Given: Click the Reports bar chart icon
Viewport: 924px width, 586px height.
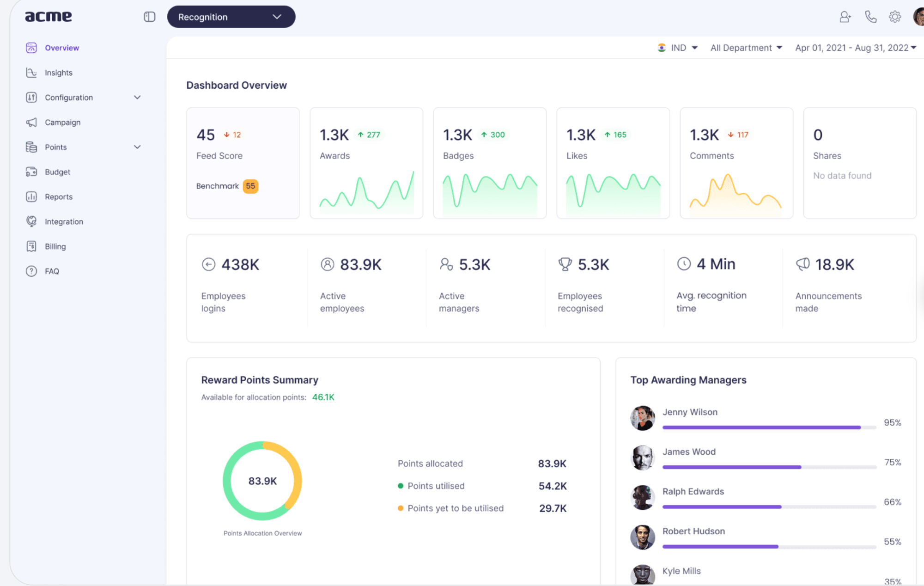Looking at the screenshot, I should [x=31, y=197].
